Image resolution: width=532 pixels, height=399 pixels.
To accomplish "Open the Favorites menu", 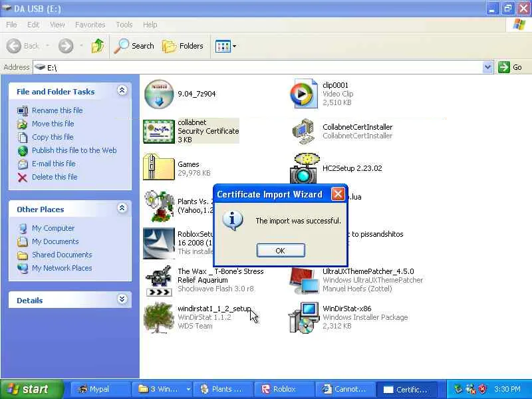I will pos(90,25).
